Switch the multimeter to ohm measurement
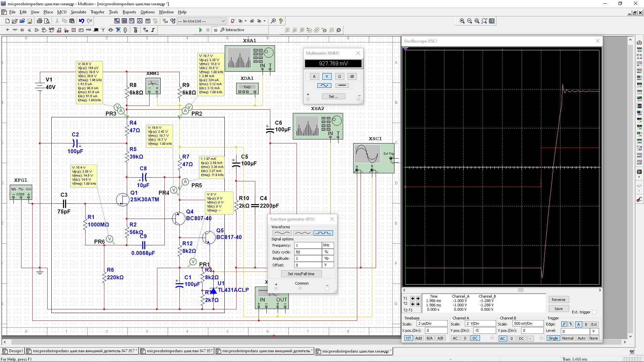 pyautogui.click(x=339, y=76)
